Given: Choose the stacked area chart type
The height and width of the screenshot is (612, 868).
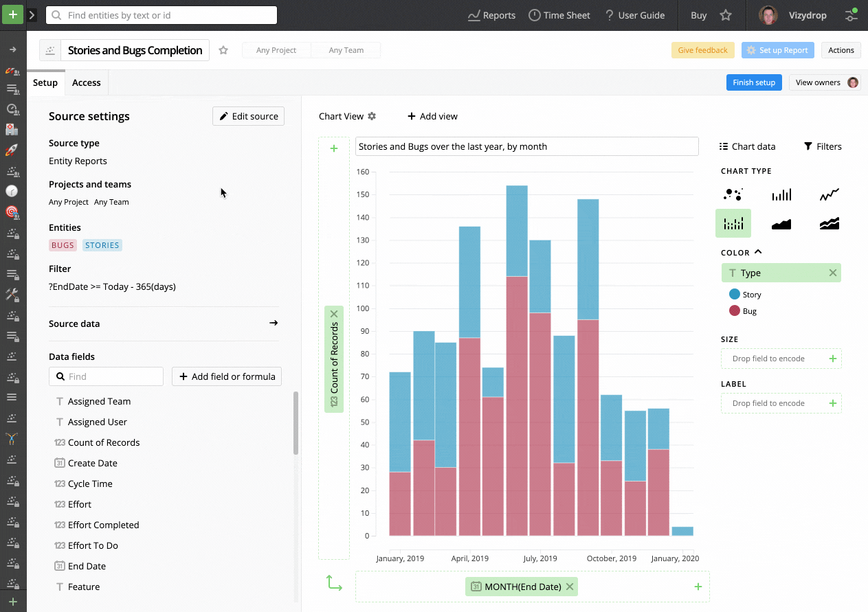Looking at the screenshot, I should point(829,223).
